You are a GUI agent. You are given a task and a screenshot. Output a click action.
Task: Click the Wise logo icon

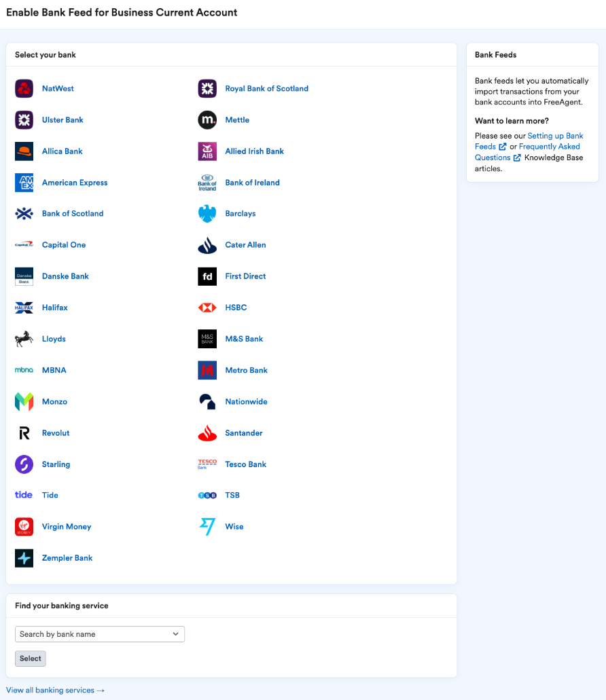click(207, 527)
